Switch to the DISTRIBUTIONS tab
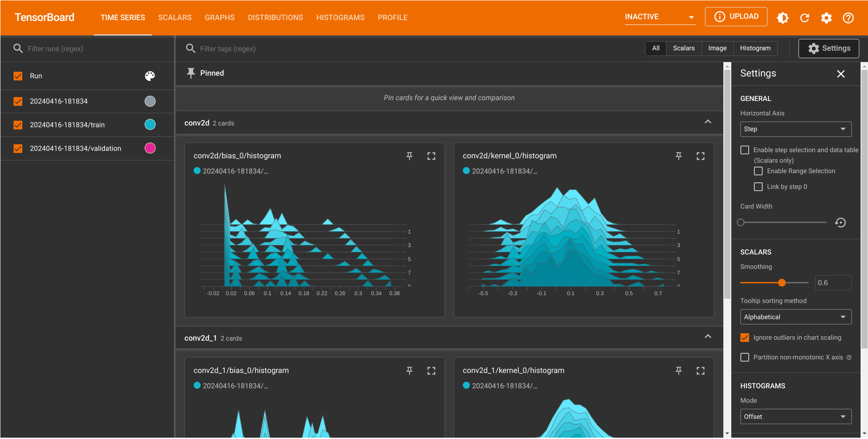The image size is (868, 439). click(x=275, y=17)
